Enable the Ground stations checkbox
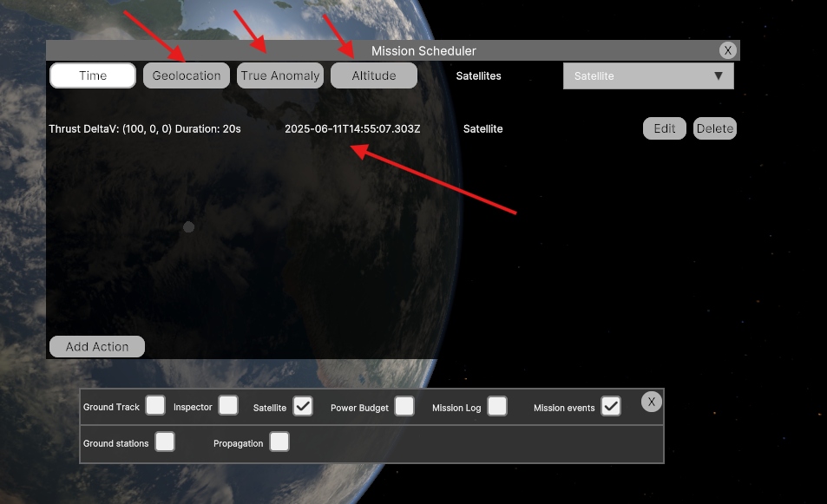827x504 pixels. point(165,442)
